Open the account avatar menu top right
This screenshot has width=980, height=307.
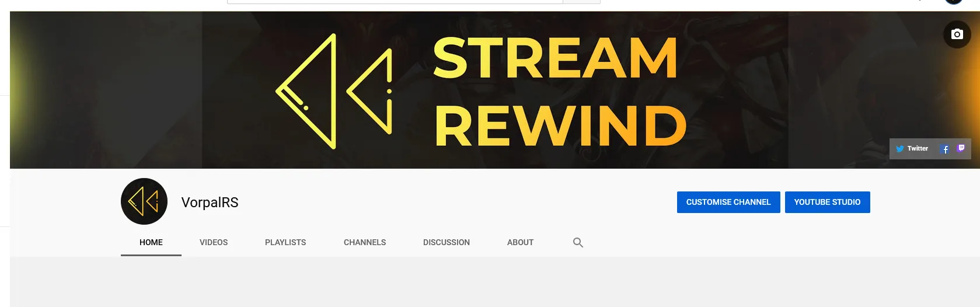pyautogui.click(x=953, y=2)
